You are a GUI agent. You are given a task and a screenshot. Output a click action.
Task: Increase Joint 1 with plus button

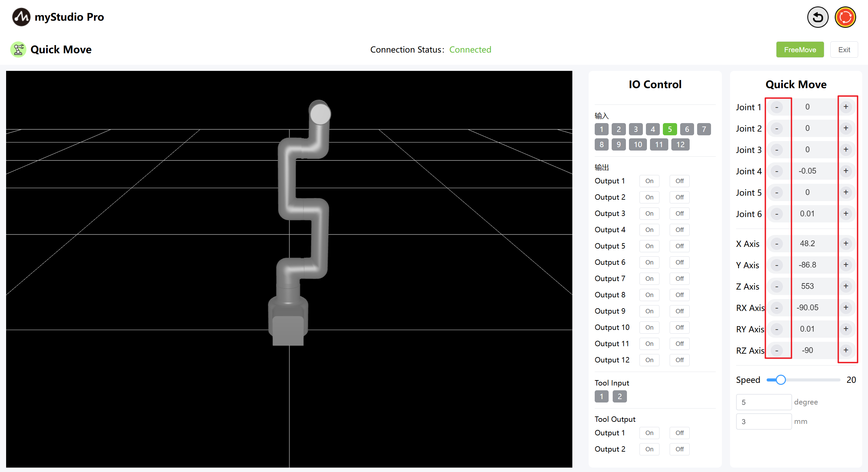click(x=846, y=107)
